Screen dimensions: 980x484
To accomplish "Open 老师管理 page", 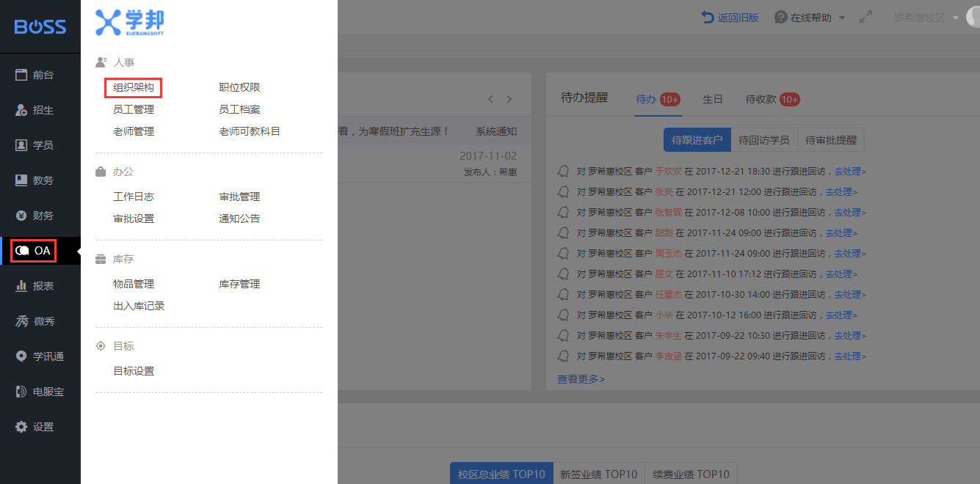I will pyautogui.click(x=134, y=132).
